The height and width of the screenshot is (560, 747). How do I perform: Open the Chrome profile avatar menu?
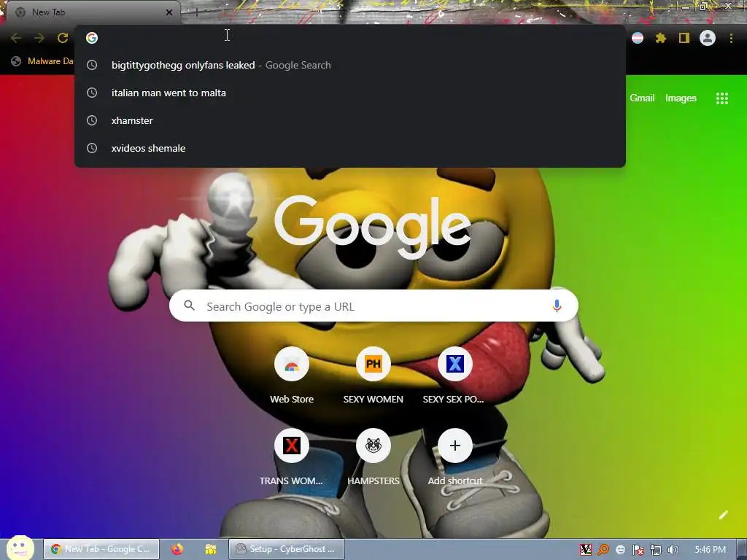tap(708, 38)
